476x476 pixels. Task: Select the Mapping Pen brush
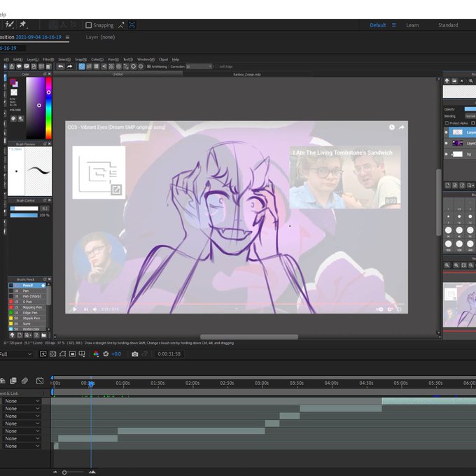27,307
